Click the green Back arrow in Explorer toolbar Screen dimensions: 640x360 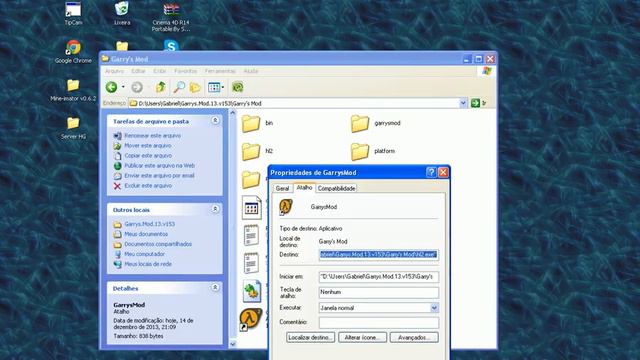111,87
